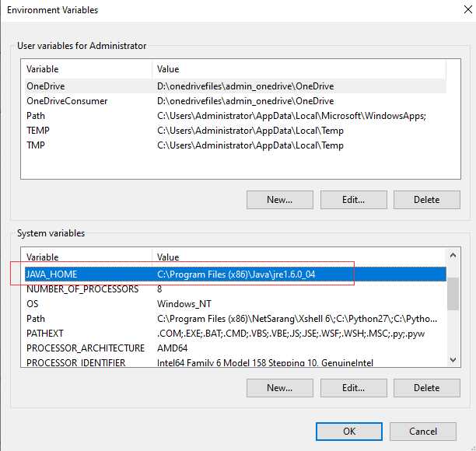The height and width of the screenshot is (451, 476).
Task: Select the NUMBER_OF_PROCESSORS system variable
Action: point(82,289)
